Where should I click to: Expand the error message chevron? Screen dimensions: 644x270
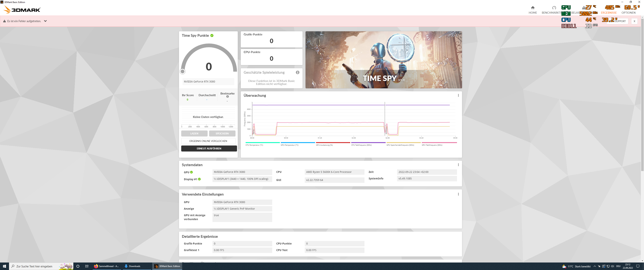[x=45, y=21]
